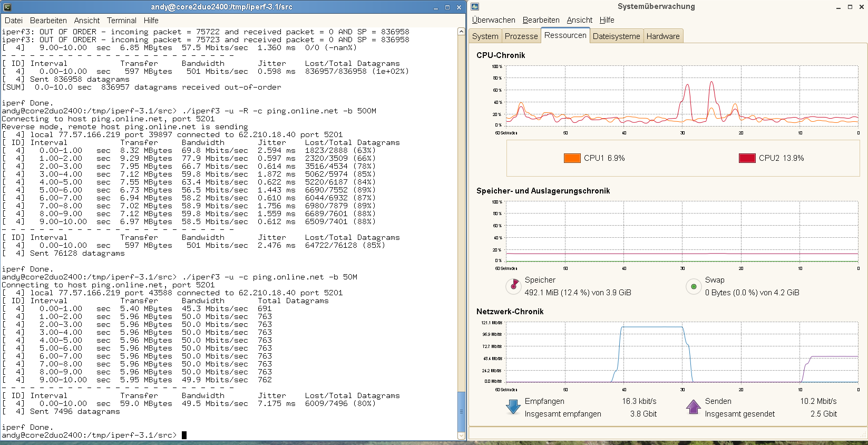Click the Netzwerk-Chronik graph
Image resolution: width=868 pixels, height=445 pixels.
click(x=682, y=352)
